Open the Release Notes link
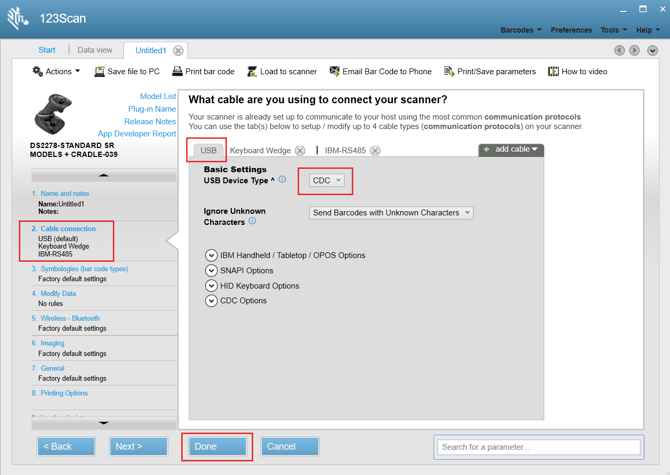The image size is (670, 475). coord(150,121)
